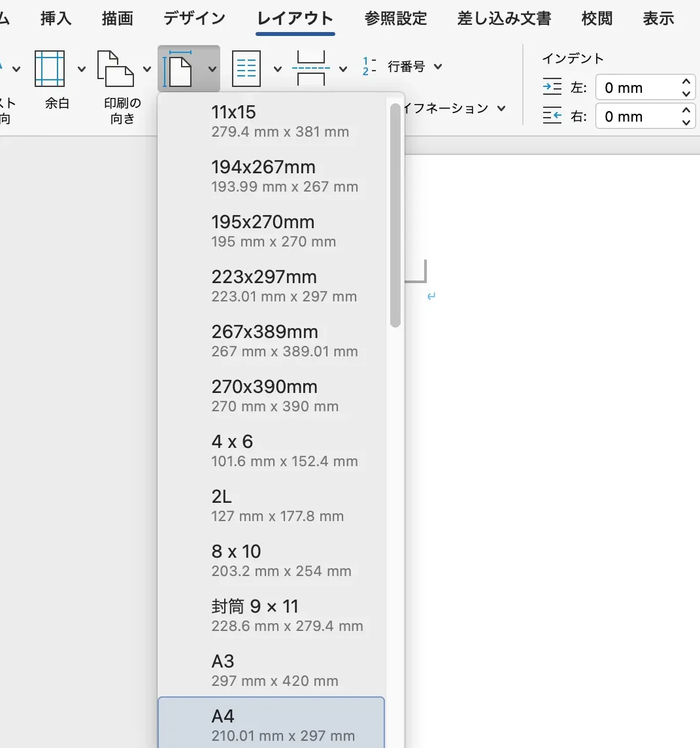Click the paper size list scrollbar

click(x=395, y=216)
